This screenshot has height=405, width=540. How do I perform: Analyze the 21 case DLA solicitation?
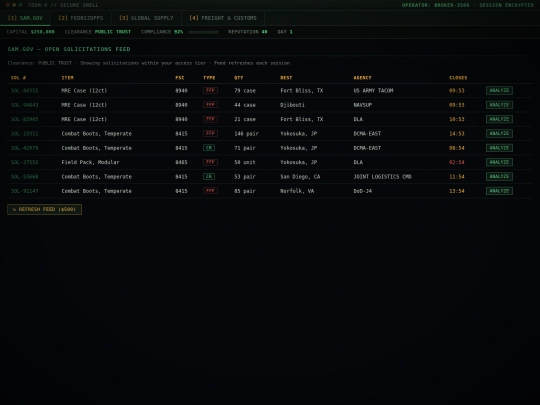[x=499, y=119]
